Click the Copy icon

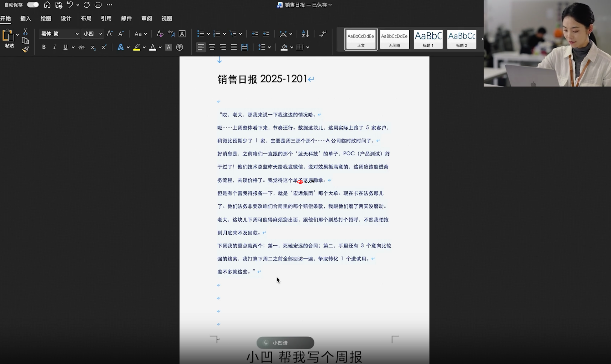pyautogui.click(x=25, y=40)
